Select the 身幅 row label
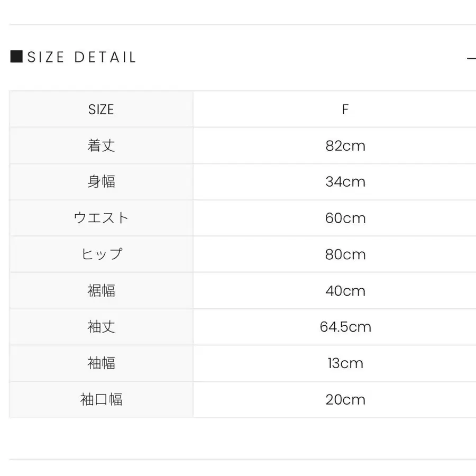476x476 pixels. (x=101, y=182)
